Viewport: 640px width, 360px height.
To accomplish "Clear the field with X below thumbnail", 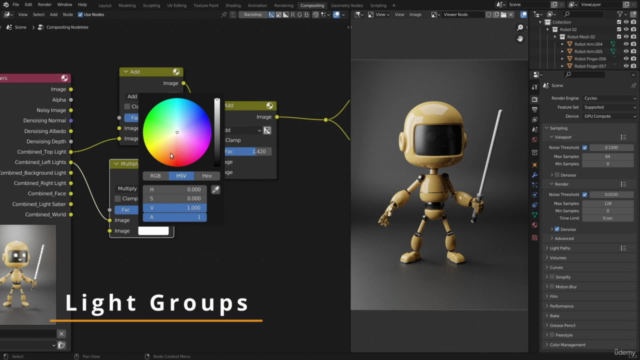I will pos(61,334).
